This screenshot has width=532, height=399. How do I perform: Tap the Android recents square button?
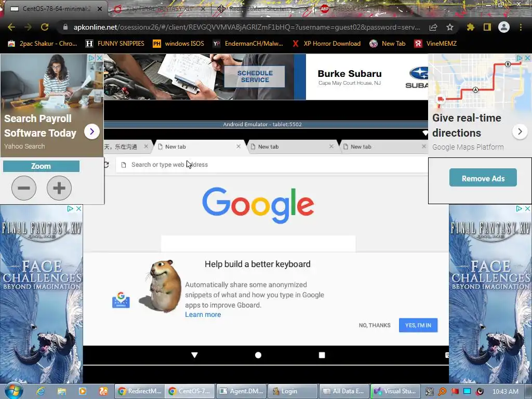click(x=322, y=355)
